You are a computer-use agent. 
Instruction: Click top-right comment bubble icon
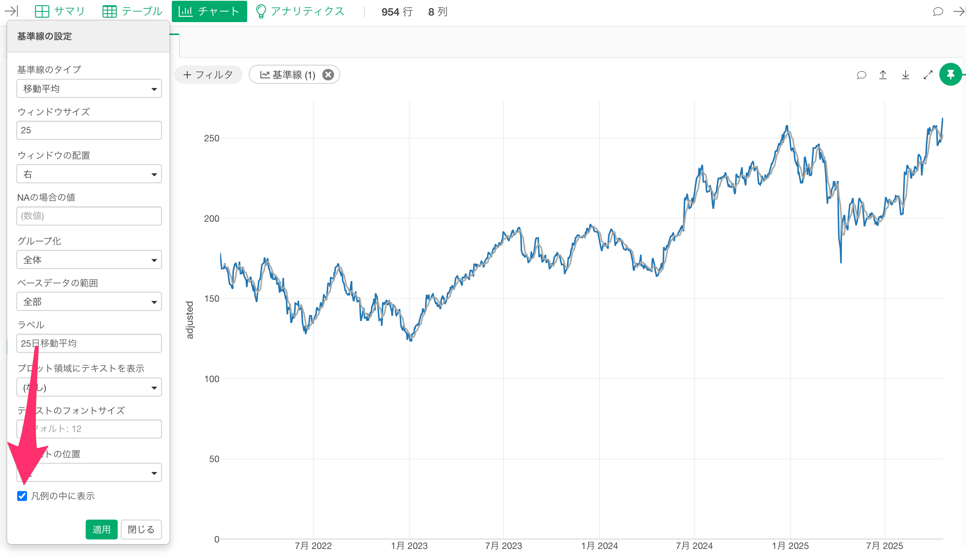click(x=938, y=11)
